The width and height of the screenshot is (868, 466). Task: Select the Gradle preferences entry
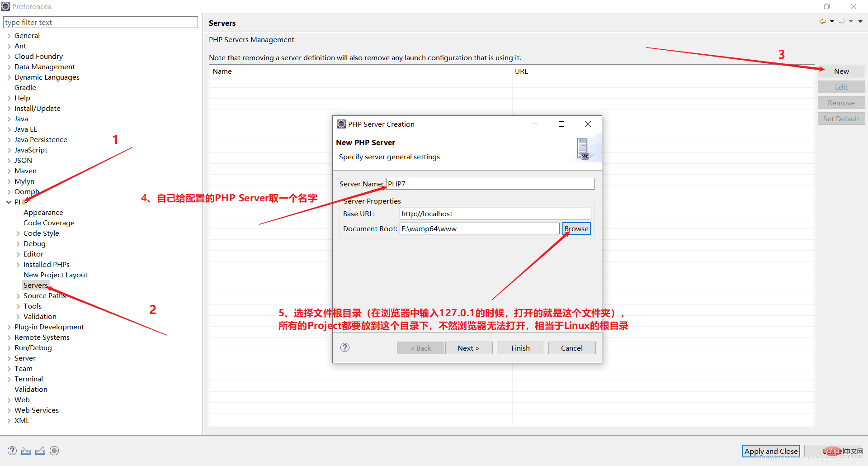[25, 87]
